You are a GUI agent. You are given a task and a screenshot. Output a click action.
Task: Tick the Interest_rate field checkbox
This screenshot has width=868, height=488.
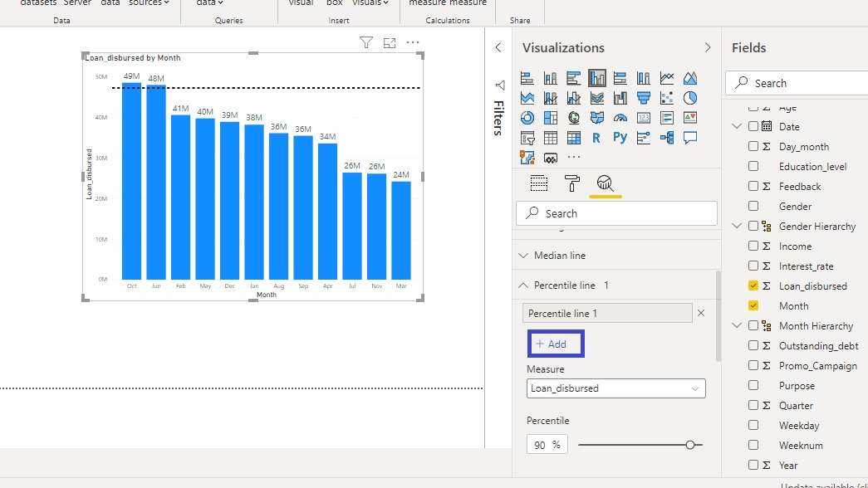point(753,266)
